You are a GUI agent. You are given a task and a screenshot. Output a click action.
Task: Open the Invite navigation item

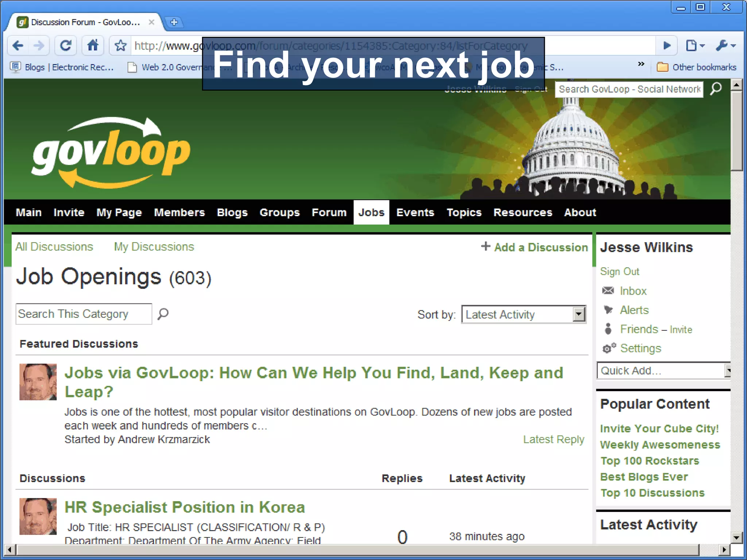69,212
